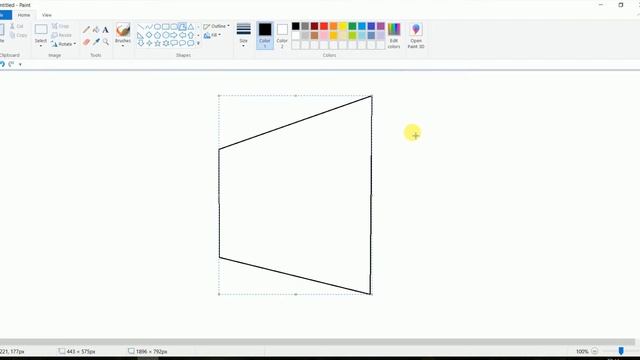Switch to the View ribbon tab
Screen dimensions: 640x360
[47, 15]
